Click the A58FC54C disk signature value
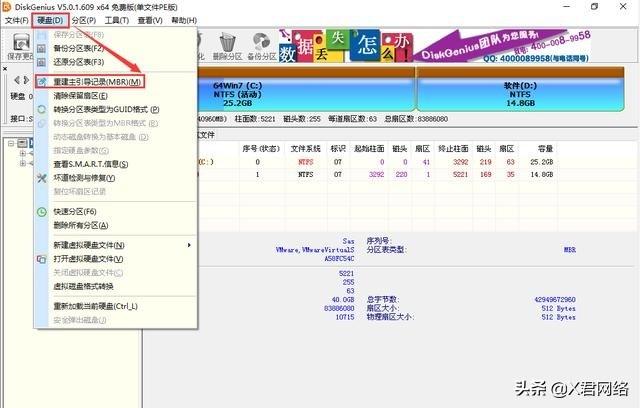The height and width of the screenshot is (408, 640). coord(340,259)
